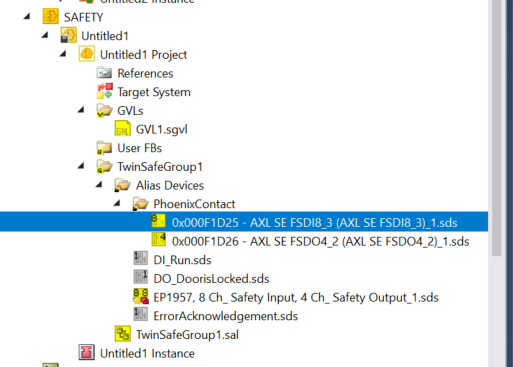
Task: Select the Untitled1 tree label
Action: coord(105,36)
